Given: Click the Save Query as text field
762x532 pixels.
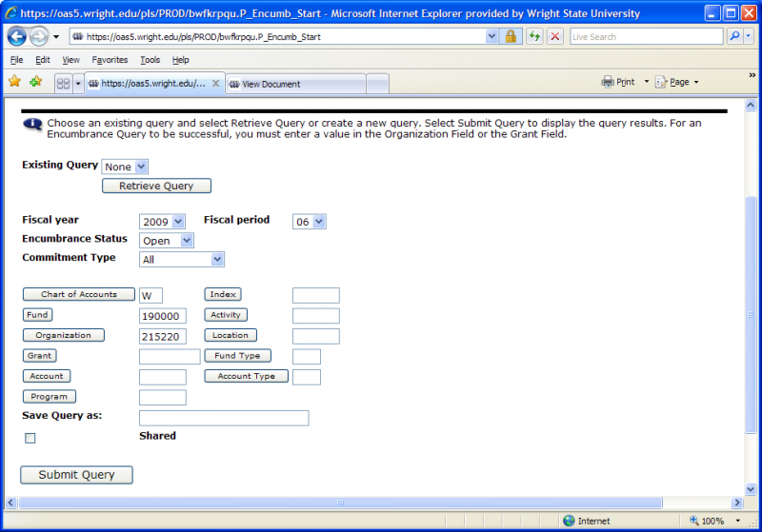Looking at the screenshot, I should pos(224,418).
